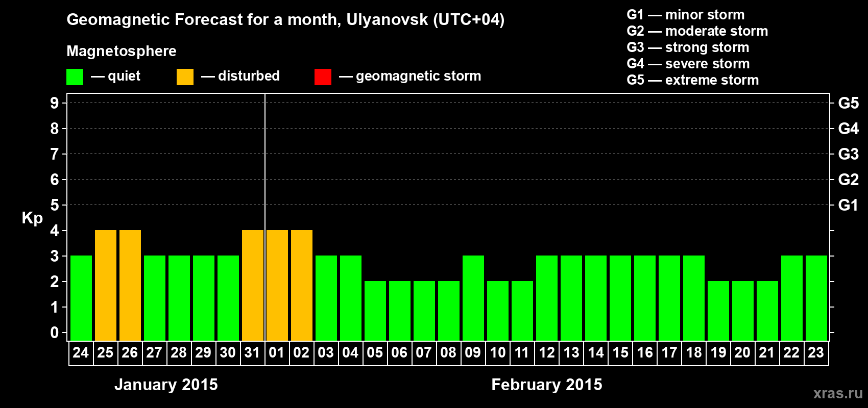
Task: Click the February 2015 month label
Action: pos(547,385)
